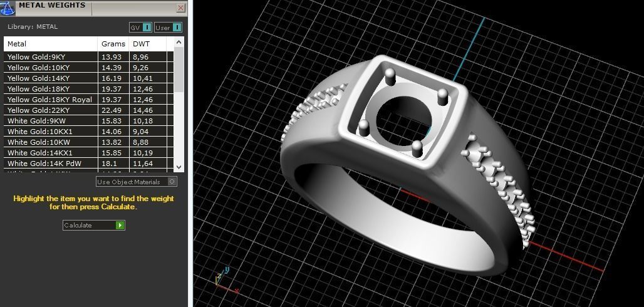The image size is (644, 307).
Task: Toggle Use Object Materials option
Action: tap(137, 182)
